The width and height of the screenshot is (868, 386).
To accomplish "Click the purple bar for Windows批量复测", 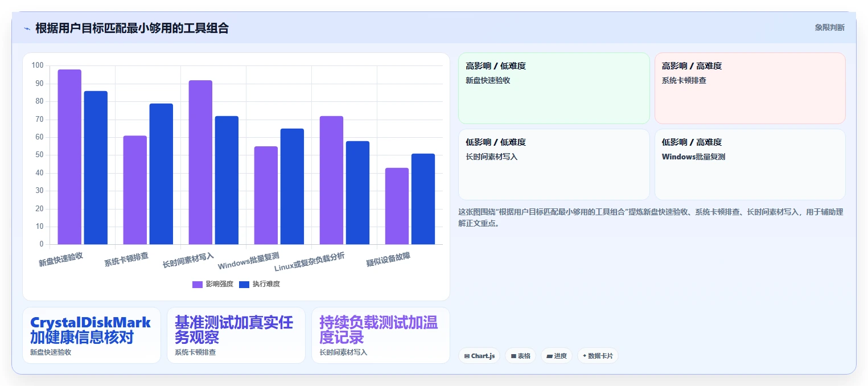I will point(266,195).
